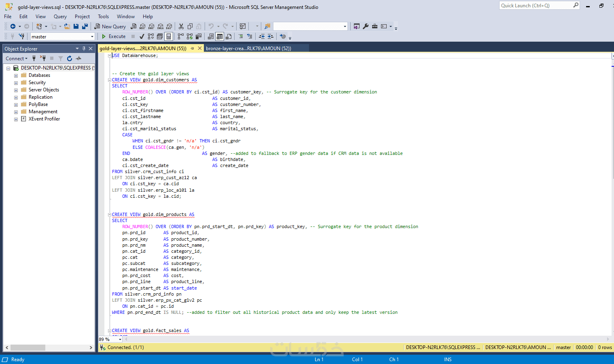Select the PolyBase tree item
This screenshot has height=364, width=614.
click(x=38, y=104)
